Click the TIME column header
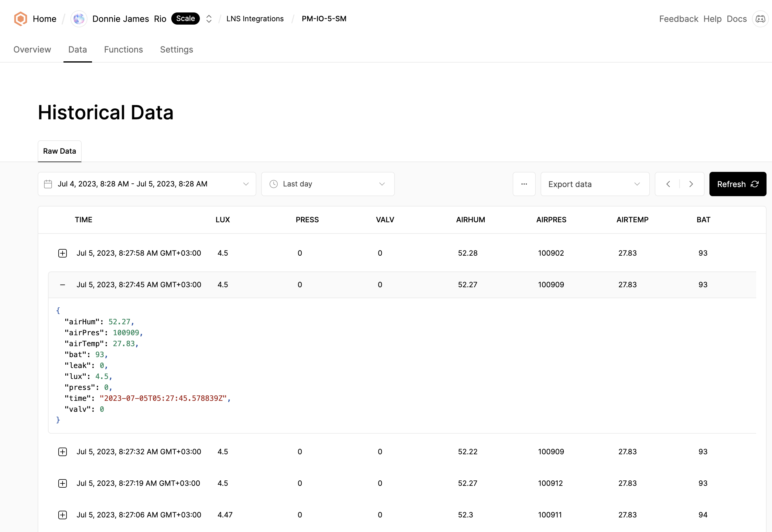 [84, 220]
